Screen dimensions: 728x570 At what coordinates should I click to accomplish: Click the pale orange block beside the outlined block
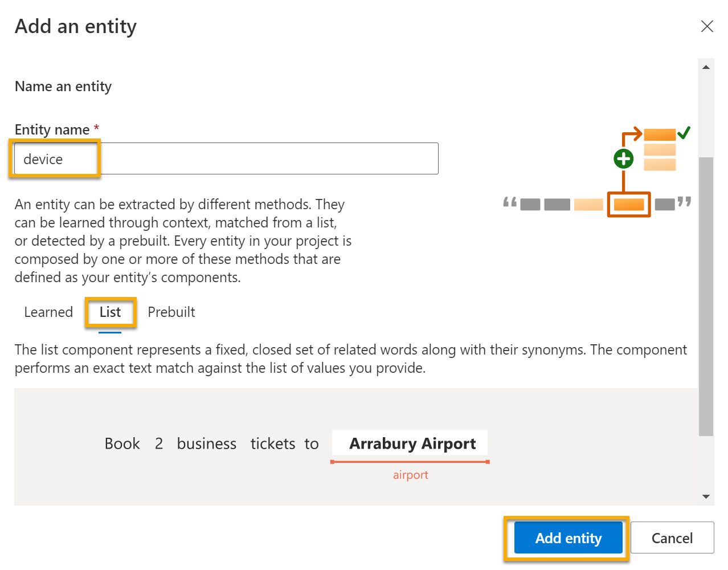point(588,205)
